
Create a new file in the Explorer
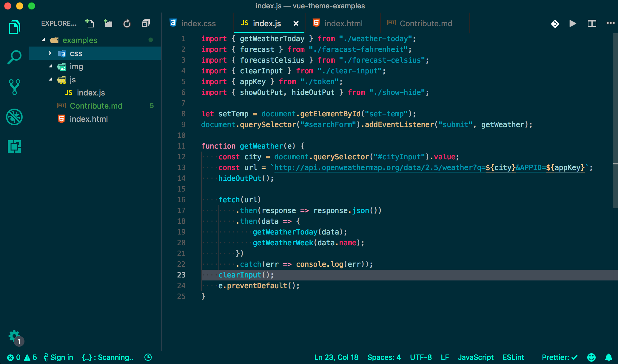(x=90, y=23)
